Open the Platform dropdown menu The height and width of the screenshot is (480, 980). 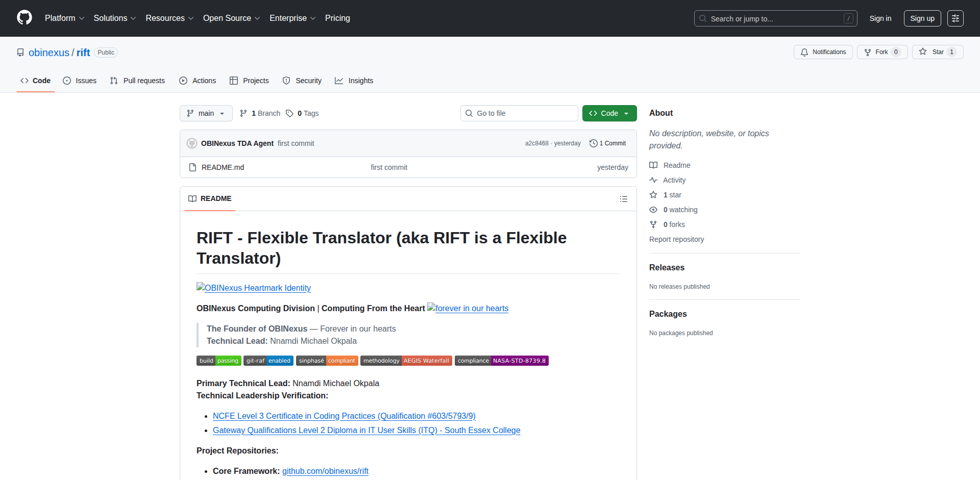[x=64, y=18]
